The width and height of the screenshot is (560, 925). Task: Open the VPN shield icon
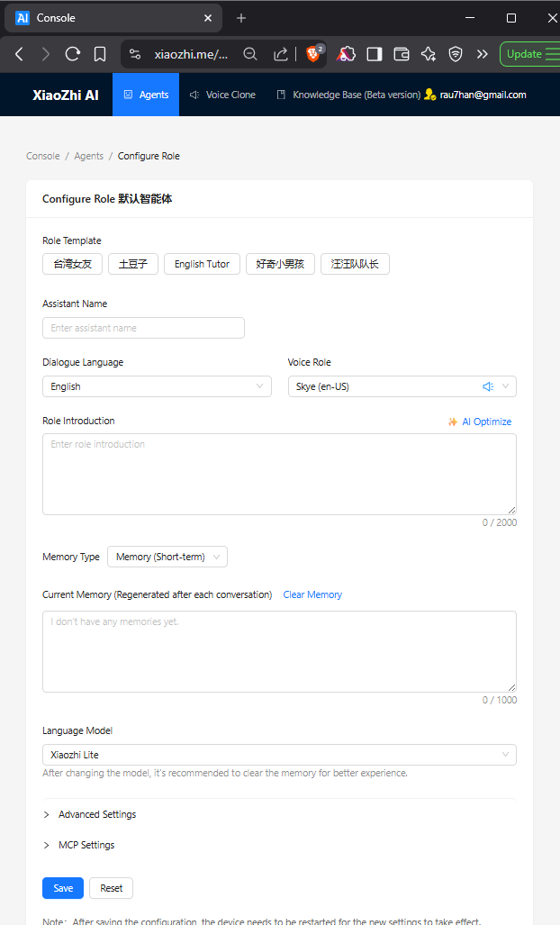455,54
